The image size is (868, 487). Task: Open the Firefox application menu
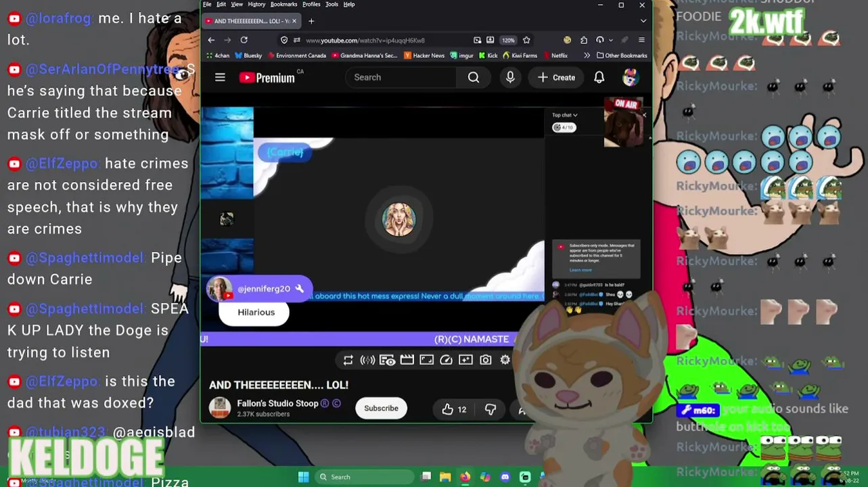pyautogui.click(x=641, y=40)
